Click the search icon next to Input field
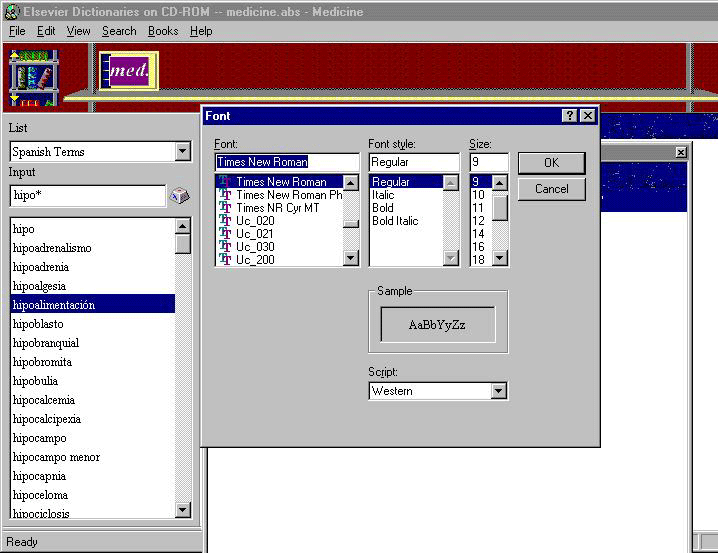This screenshot has width=718, height=553. (180, 196)
